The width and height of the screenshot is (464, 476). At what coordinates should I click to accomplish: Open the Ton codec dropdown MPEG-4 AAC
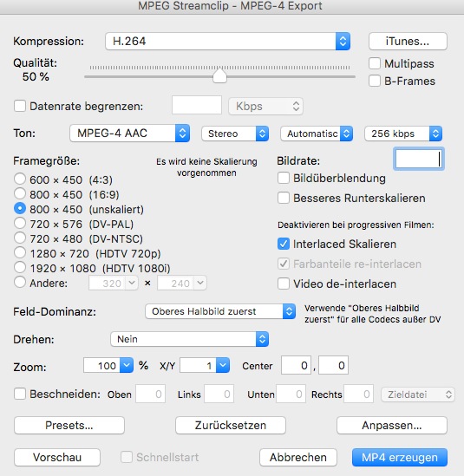(130, 134)
